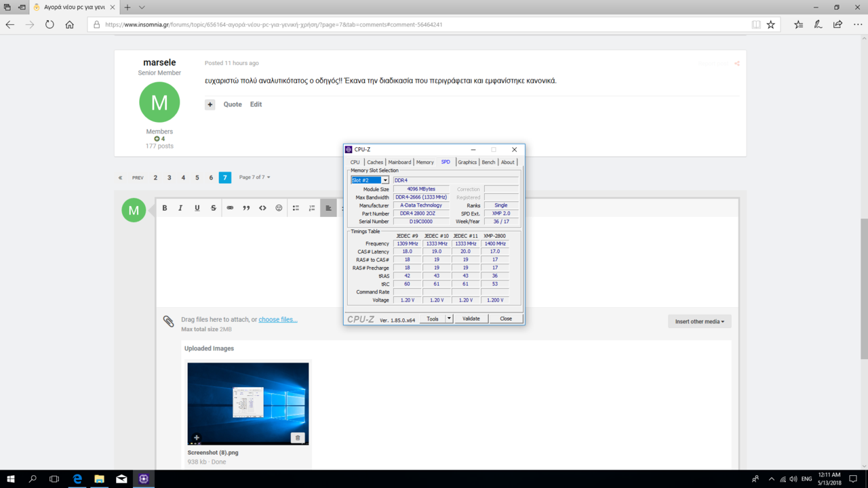Apply strikethrough in the reply editor
Image resolution: width=868 pixels, height=488 pixels.
coord(213,208)
